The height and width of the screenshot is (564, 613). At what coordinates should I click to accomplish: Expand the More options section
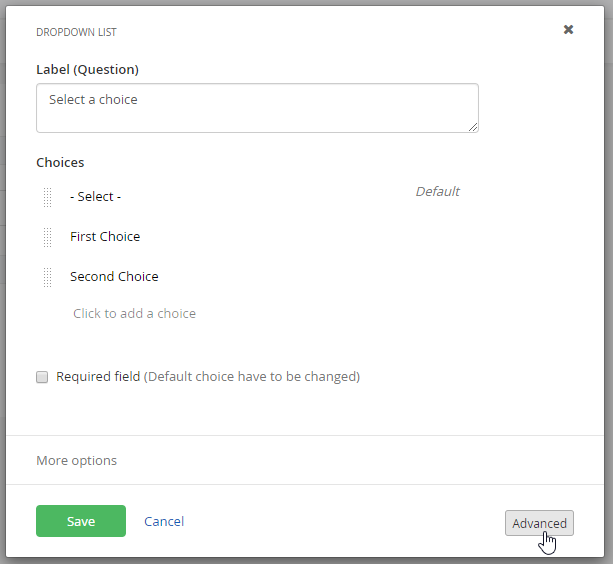pyautogui.click(x=76, y=460)
